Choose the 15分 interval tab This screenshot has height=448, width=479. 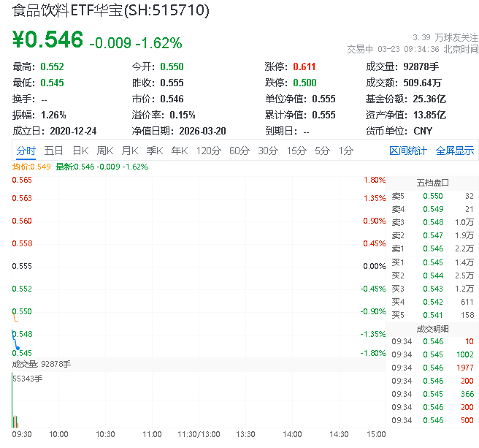[x=296, y=151]
